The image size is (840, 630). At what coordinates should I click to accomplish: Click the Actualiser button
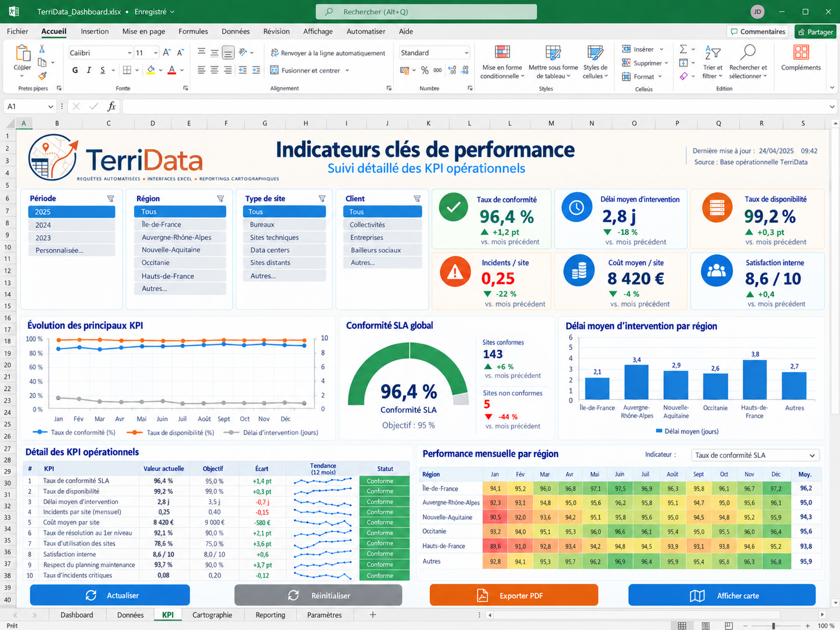click(110, 595)
